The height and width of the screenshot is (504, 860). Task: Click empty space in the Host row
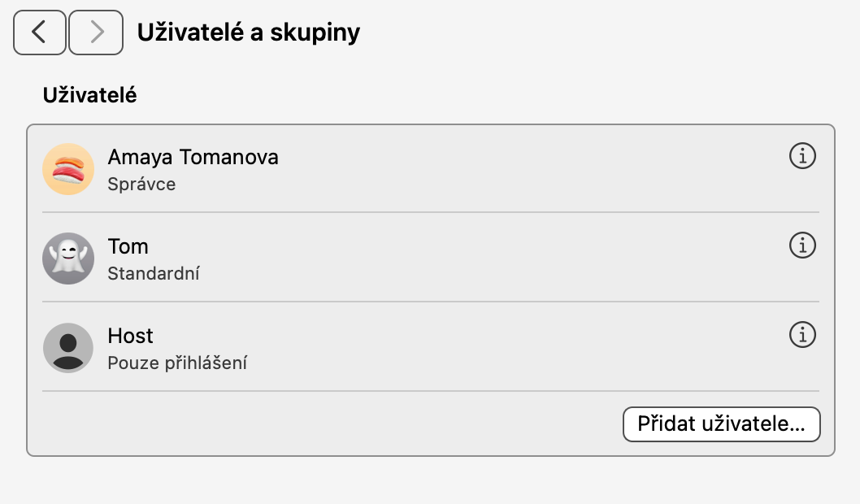(528, 347)
